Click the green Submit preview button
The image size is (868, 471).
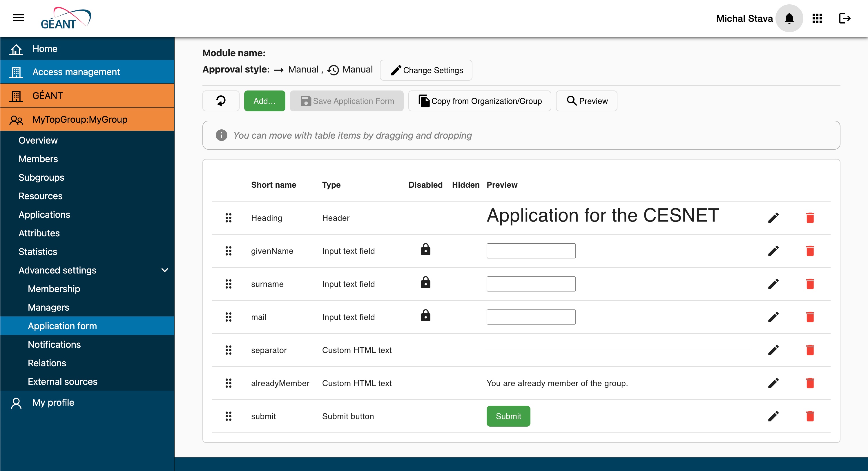[508, 416]
